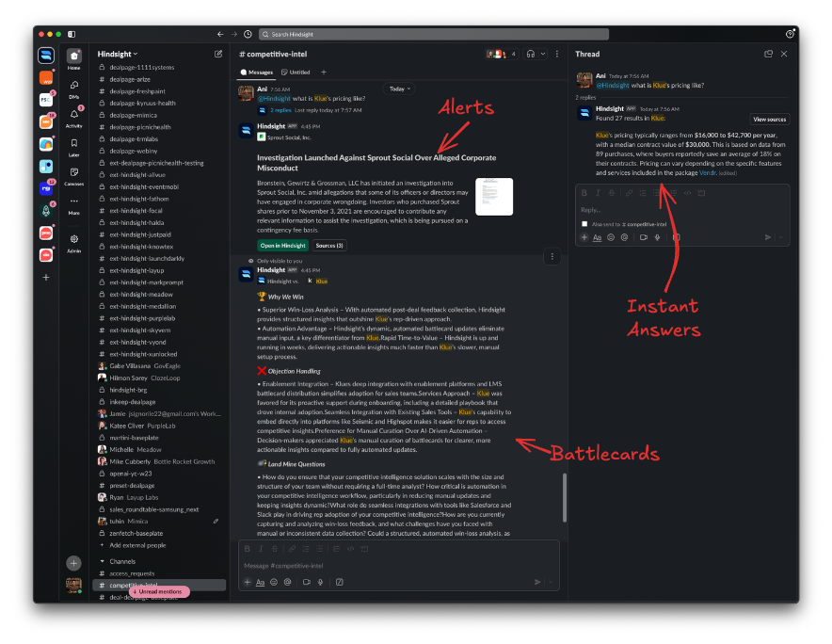
Task: Open DMs from the sidebar
Action: tap(73, 89)
